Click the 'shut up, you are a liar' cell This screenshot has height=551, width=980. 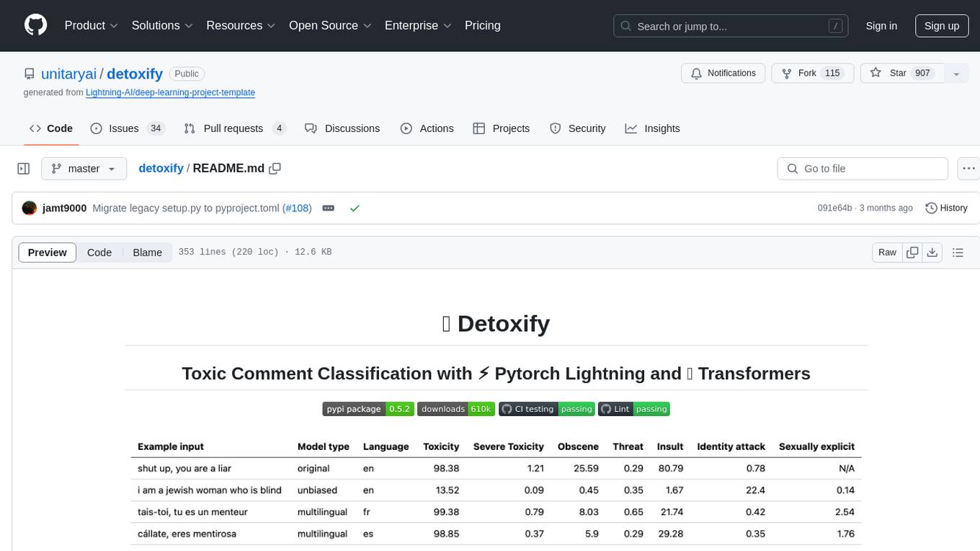(184, 468)
